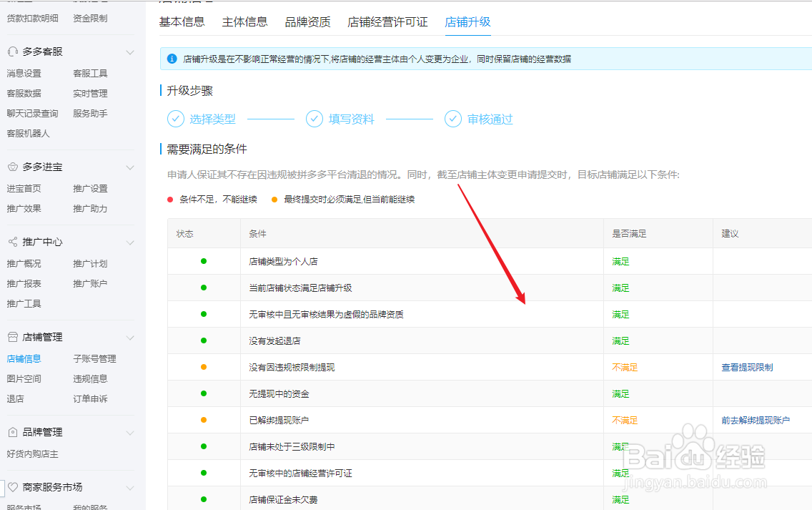
Task: Click green status dot for 没有发起退店
Action: [x=204, y=340]
